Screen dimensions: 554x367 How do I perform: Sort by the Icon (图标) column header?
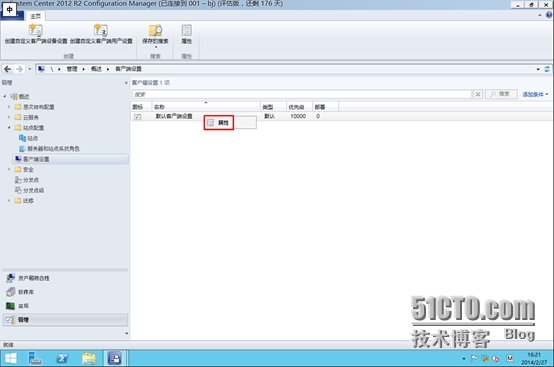pyautogui.click(x=141, y=107)
